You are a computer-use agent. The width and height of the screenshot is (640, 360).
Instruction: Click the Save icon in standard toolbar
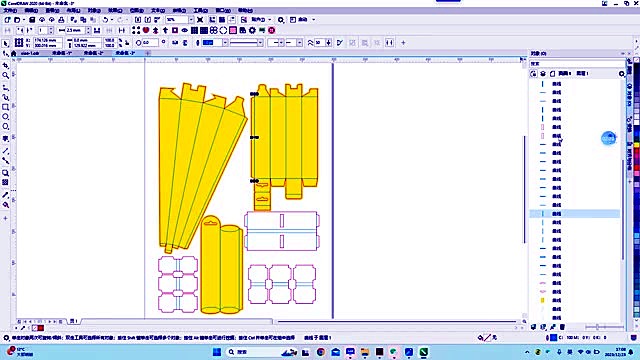pos(32,20)
